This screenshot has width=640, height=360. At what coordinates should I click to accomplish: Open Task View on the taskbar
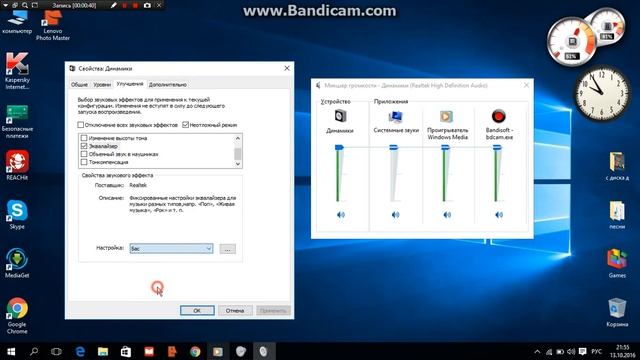click(56, 351)
